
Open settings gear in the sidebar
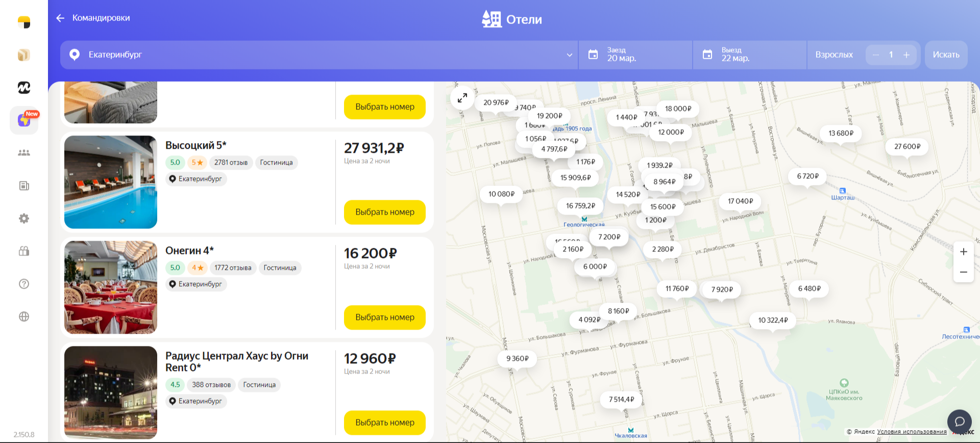point(24,218)
